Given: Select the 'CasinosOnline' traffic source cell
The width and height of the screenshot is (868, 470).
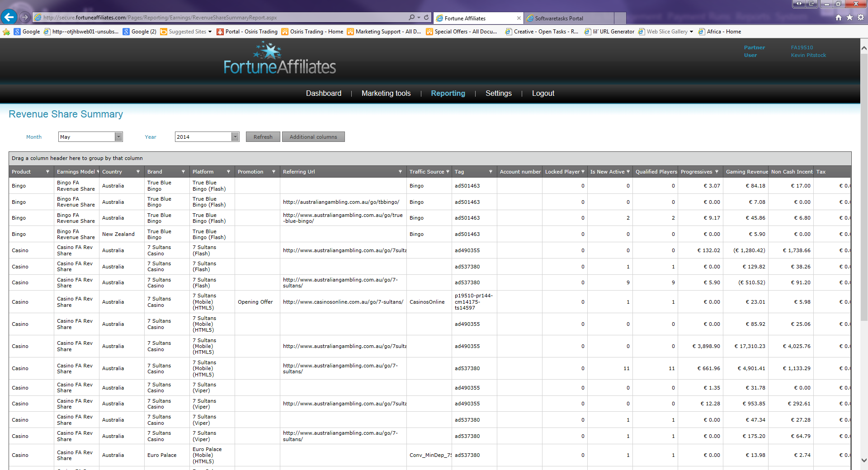Looking at the screenshot, I should pos(429,302).
